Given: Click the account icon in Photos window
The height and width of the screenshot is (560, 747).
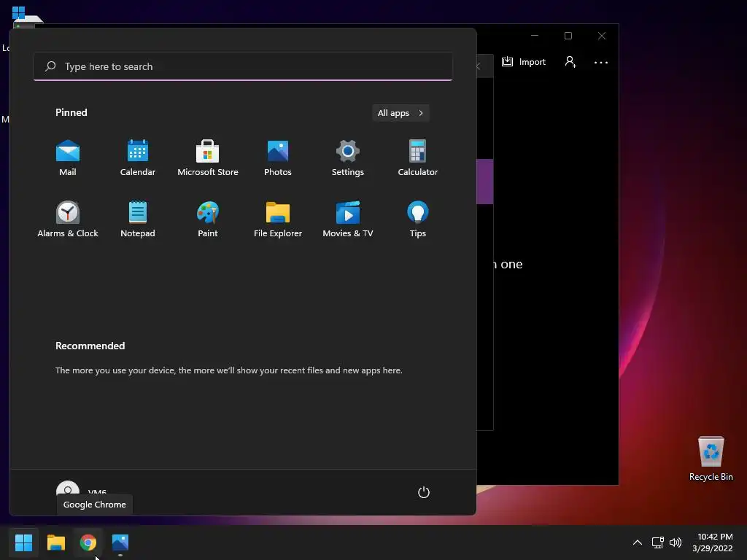Looking at the screenshot, I should pyautogui.click(x=570, y=62).
